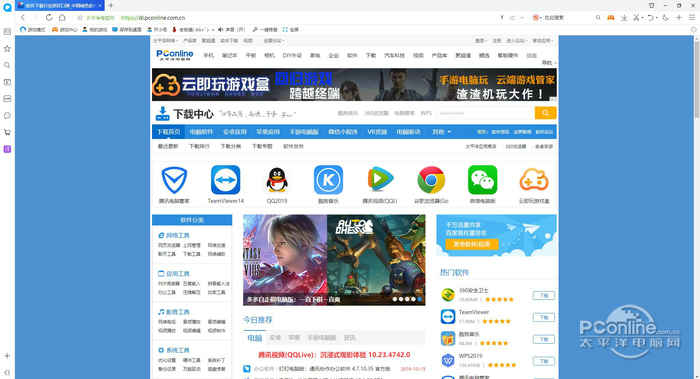Expand the 太平洋网络 dropdown at the page top

165,41
